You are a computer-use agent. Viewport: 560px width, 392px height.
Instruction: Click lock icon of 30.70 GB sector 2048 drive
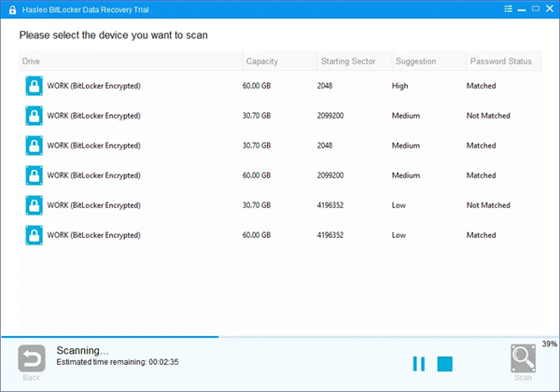point(35,146)
